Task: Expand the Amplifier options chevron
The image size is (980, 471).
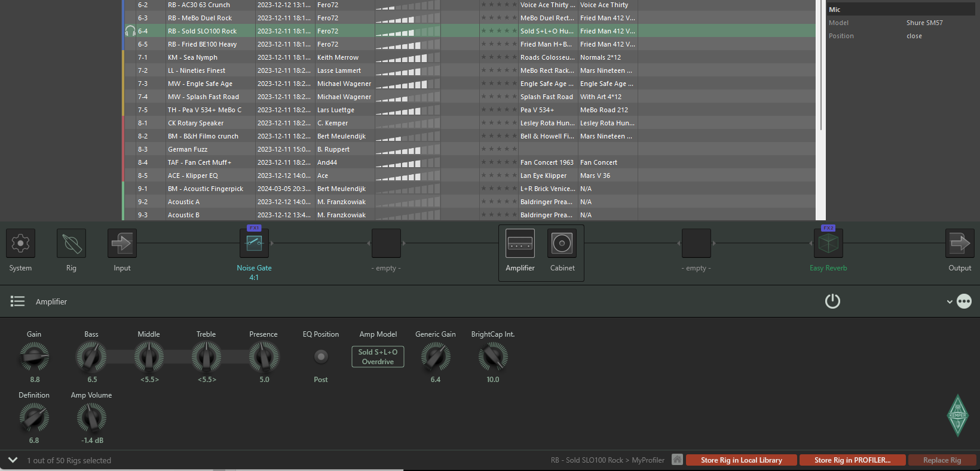Action: (x=950, y=302)
